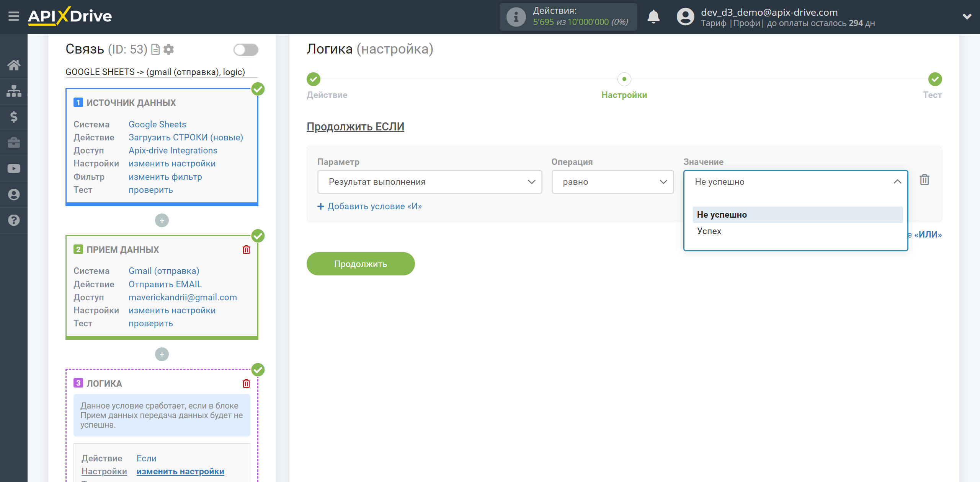
Task: Open the Google Sheets system link
Action: 157,125
